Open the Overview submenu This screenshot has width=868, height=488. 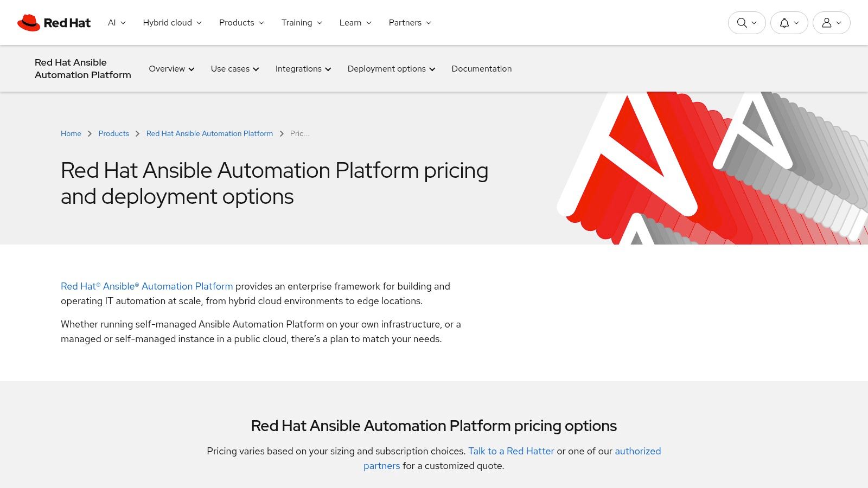click(x=171, y=69)
